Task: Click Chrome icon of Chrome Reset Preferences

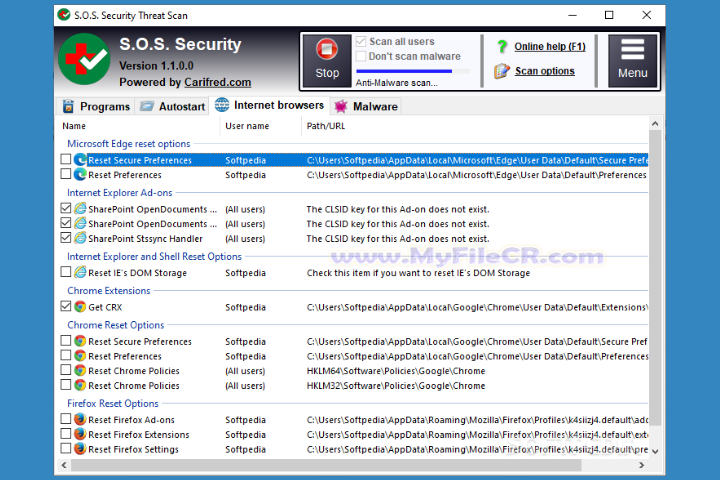Action: tap(80, 356)
